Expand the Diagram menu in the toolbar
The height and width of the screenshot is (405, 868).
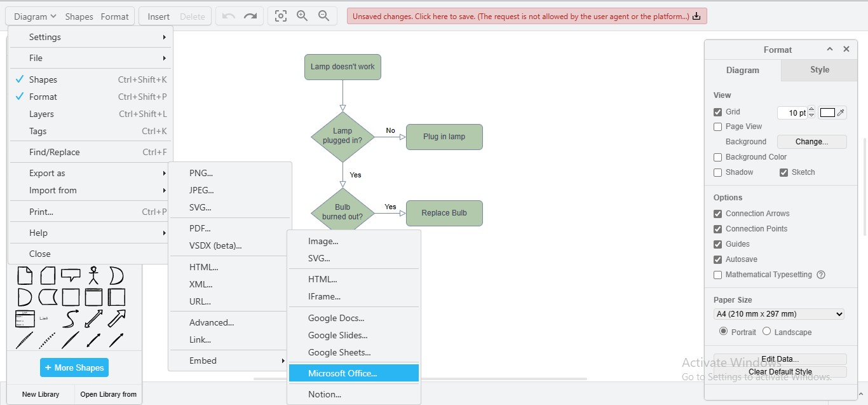click(x=35, y=17)
